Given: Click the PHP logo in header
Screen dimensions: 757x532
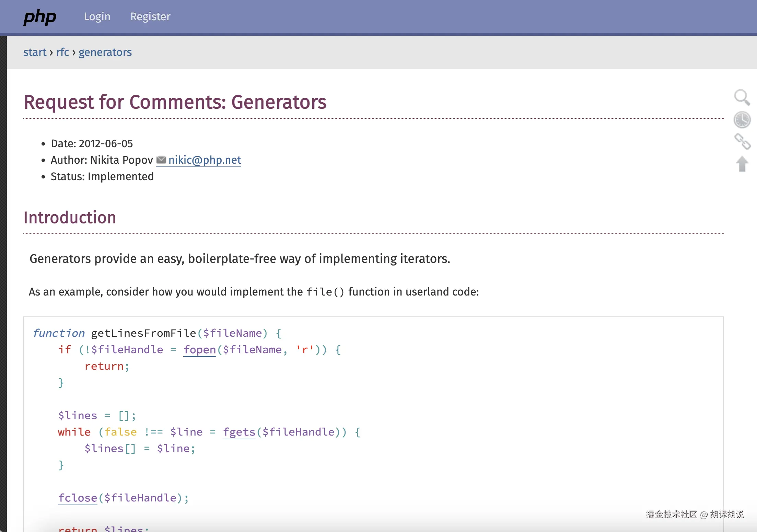Looking at the screenshot, I should pyautogui.click(x=40, y=17).
